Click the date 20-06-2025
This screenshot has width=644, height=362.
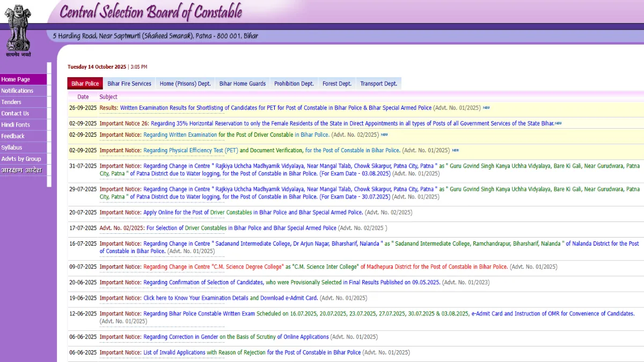coord(83,282)
